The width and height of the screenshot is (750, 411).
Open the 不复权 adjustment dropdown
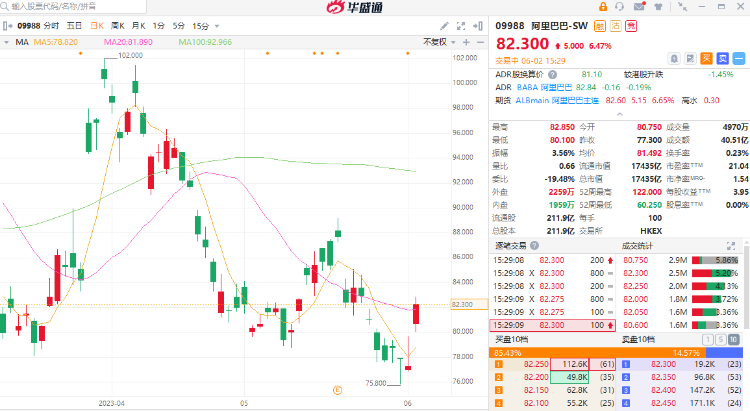(439, 42)
